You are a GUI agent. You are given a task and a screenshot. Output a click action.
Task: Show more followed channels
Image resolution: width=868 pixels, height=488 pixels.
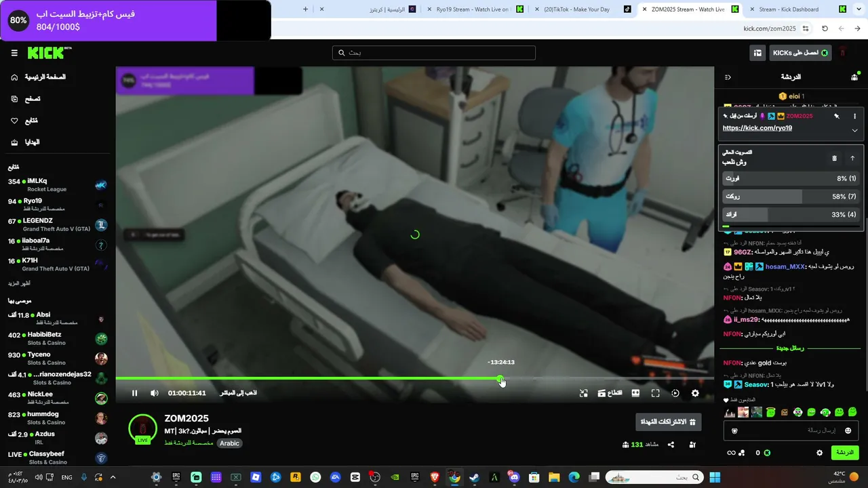(19, 283)
